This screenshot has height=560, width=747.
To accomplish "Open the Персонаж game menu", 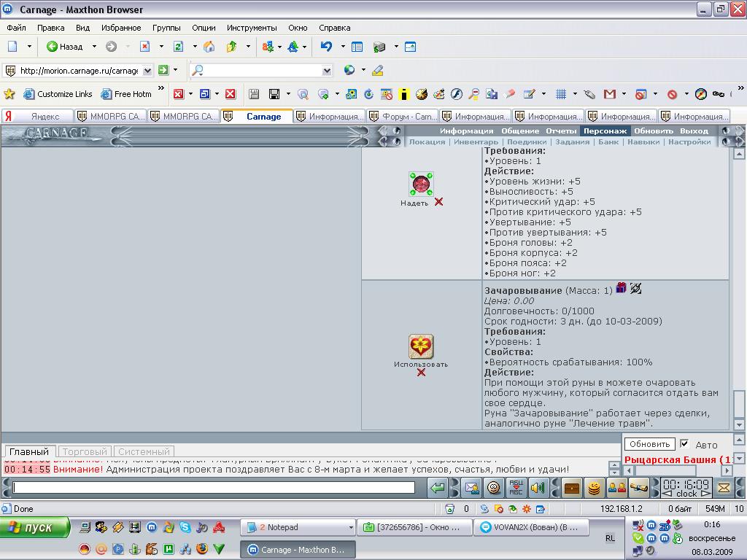I will 605,131.
